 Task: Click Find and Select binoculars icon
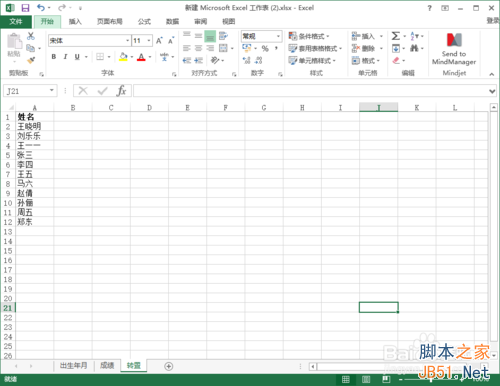(x=414, y=48)
